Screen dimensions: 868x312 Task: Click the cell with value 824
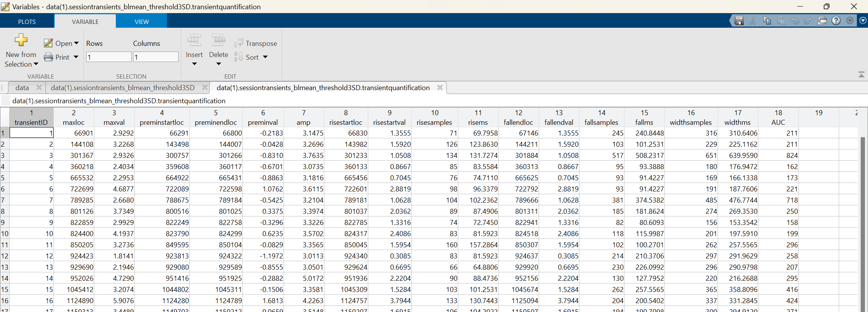coord(778,156)
